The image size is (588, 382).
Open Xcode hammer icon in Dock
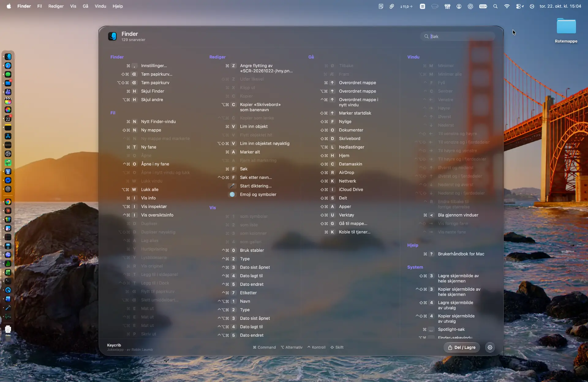[x=8, y=308]
